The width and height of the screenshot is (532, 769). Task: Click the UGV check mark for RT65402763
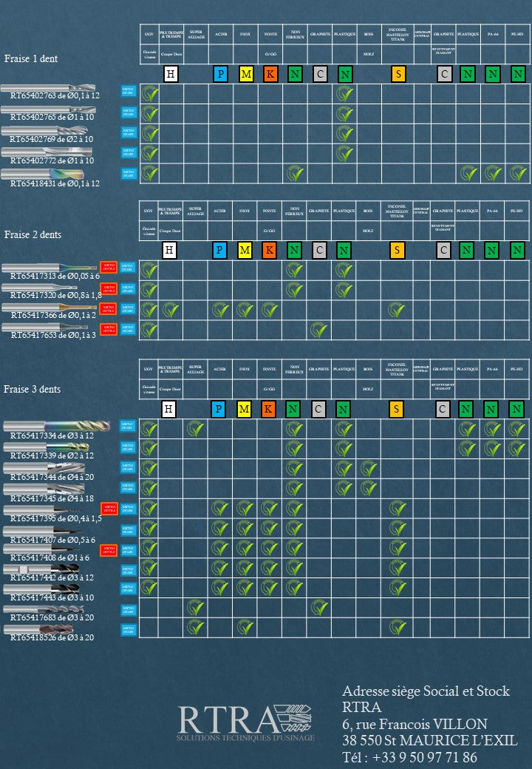[150, 93]
